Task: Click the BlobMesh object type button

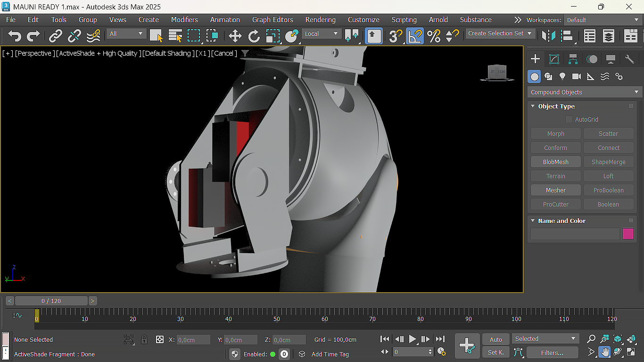Action: click(x=556, y=162)
